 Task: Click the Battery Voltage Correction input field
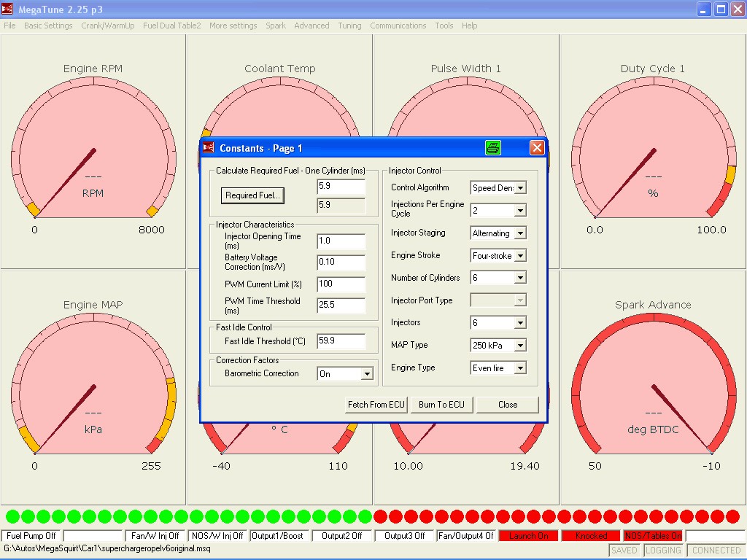(x=341, y=262)
